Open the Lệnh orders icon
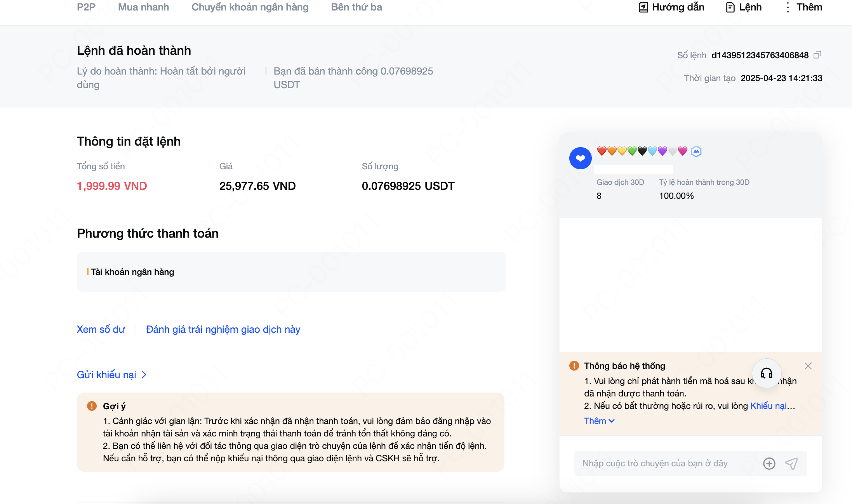852x504 pixels. click(x=730, y=7)
